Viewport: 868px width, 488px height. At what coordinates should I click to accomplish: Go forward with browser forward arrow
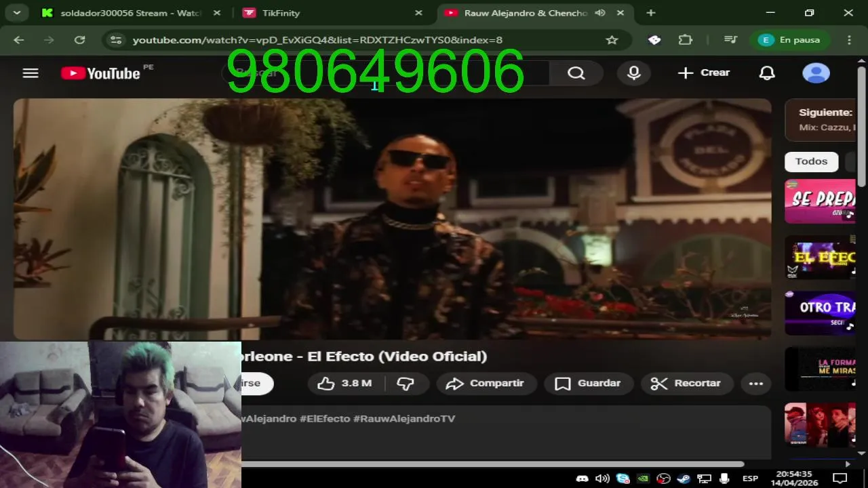[49, 40]
